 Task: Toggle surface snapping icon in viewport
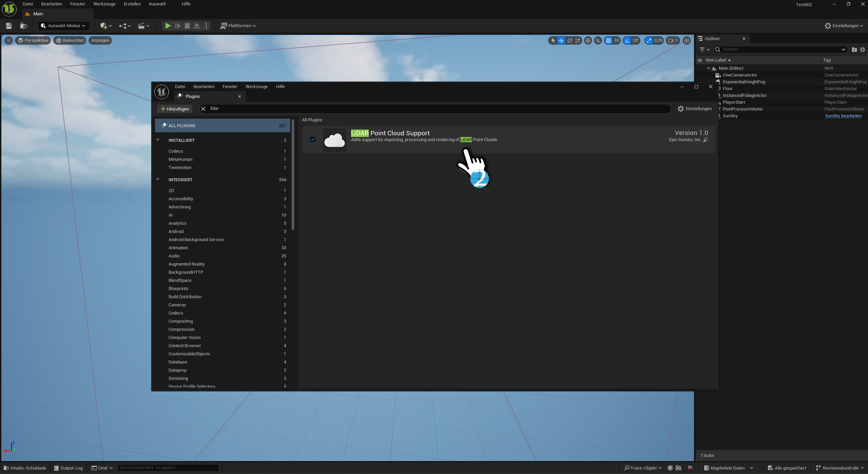point(598,40)
